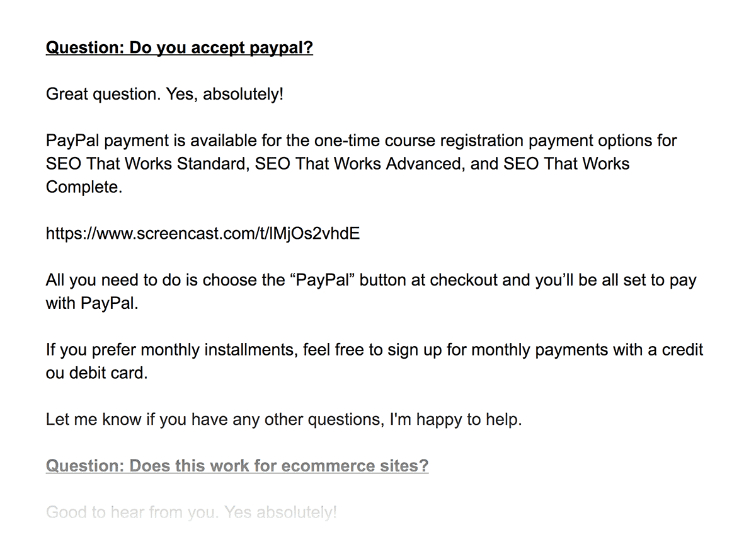
Task: Click the faded words "Yes absolutely!" near the bottom
Action: click(280, 512)
